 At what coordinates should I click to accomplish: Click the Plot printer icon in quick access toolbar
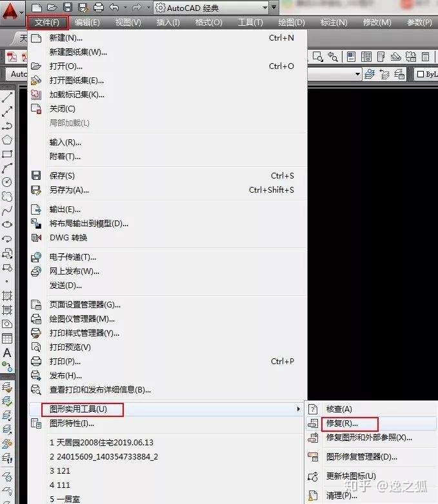pos(99,7)
